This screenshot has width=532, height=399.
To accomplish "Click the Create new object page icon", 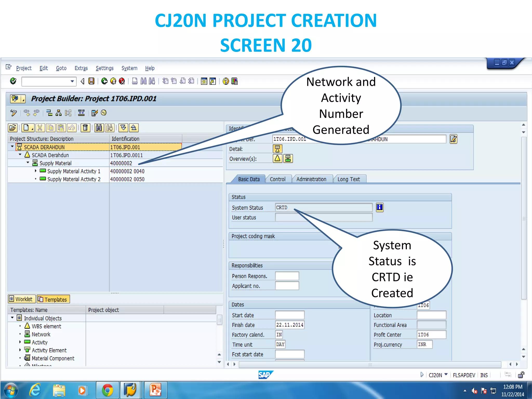I will pyautogui.click(x=27, y=128).
